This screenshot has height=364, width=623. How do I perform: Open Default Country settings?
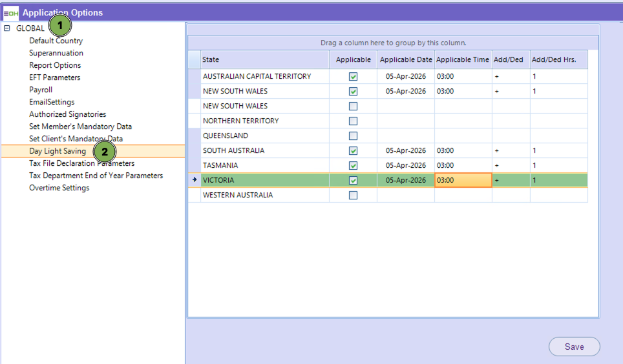tap(56, 41)
